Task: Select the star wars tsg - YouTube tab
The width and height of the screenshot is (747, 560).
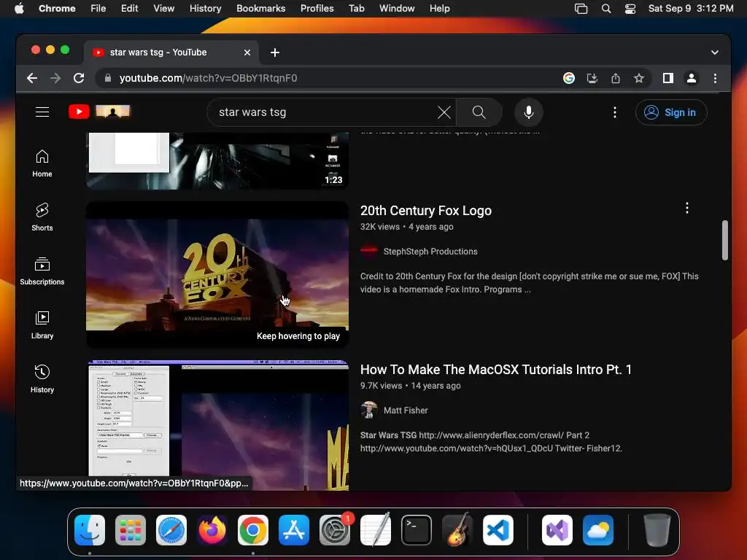Action: 171,52
